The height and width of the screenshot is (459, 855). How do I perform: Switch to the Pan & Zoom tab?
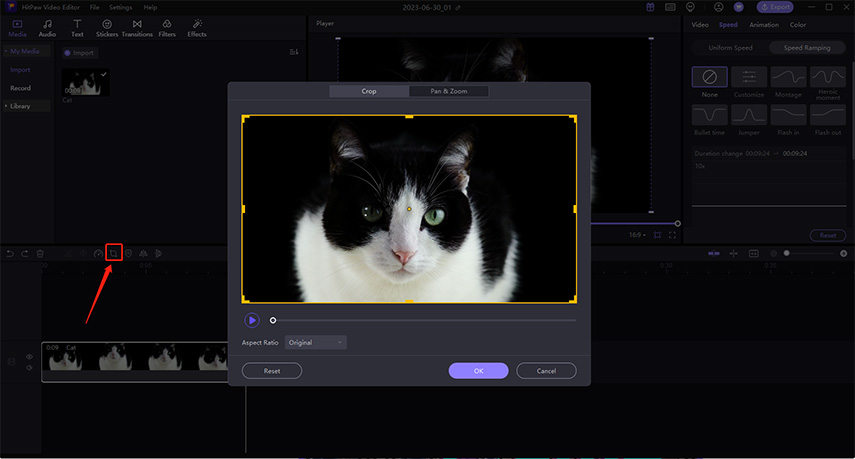(449, 91)
